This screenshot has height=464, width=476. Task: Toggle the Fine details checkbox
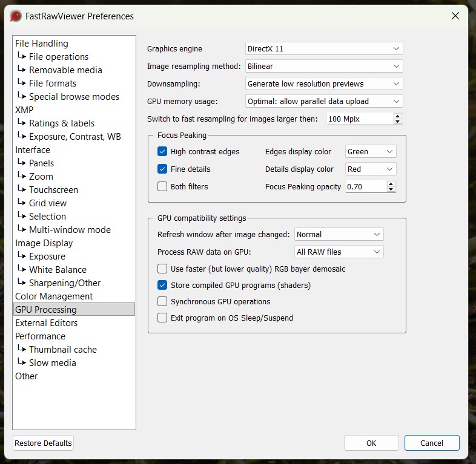(x=162, y=169)
